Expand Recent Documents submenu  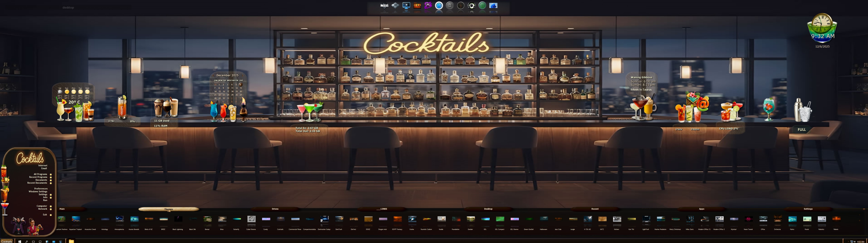37,183
